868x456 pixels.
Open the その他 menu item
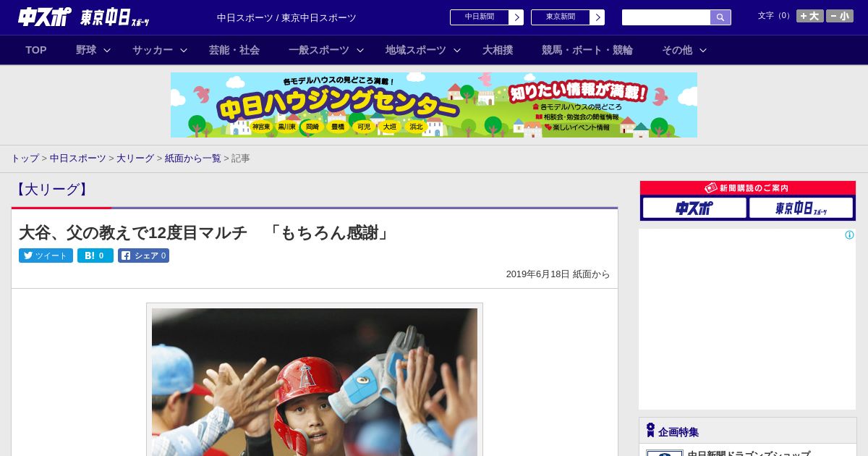(677, 50)
